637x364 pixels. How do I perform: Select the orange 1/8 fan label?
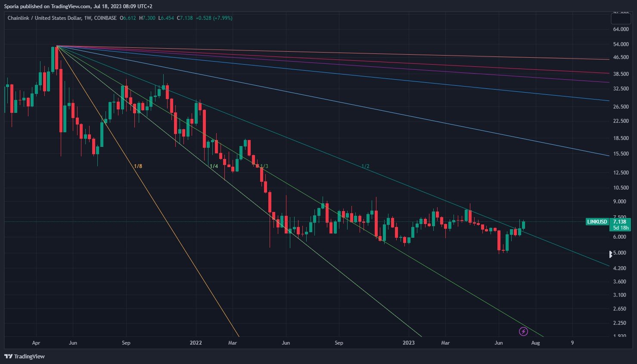click(138, 166)
